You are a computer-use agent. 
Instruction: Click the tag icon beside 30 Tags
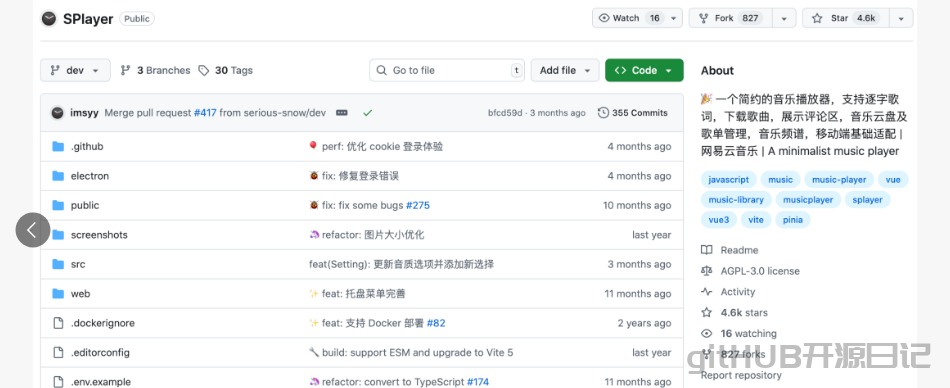tap(204, 70)
